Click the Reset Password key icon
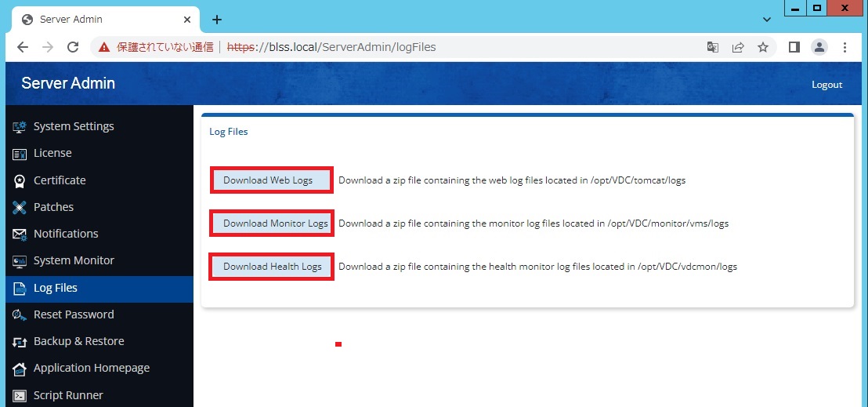 click(x=20, y=315)
